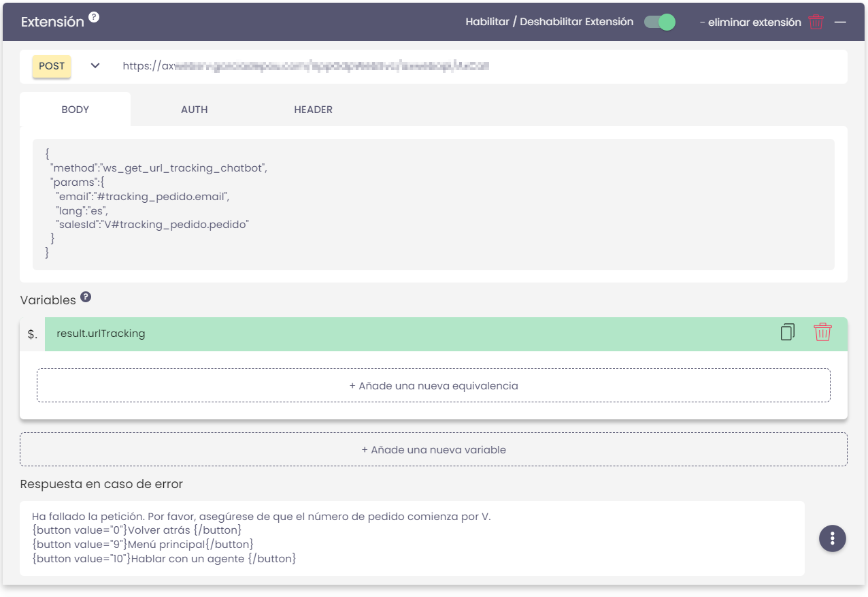Click the eliminar extensión label

click(750, 22)
